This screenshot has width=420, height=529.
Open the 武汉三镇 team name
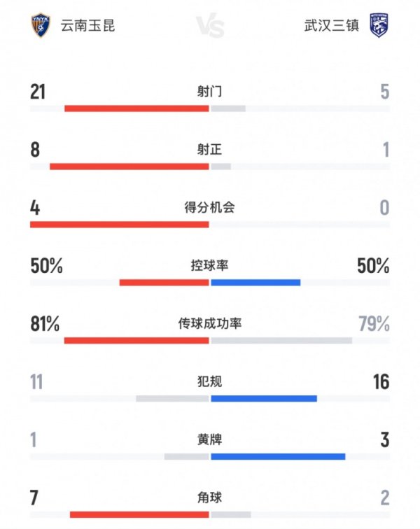[x=332, y=27]
